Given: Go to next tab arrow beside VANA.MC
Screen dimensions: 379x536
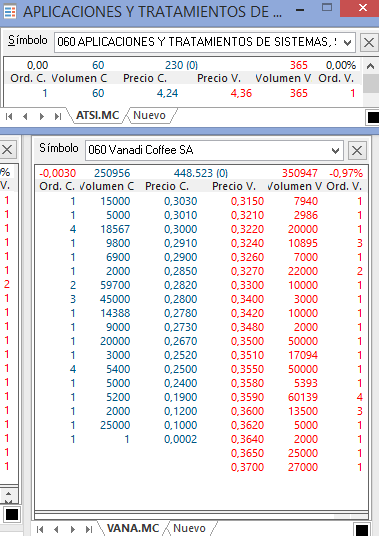Looking at the screenshot, I should (72, 530).
